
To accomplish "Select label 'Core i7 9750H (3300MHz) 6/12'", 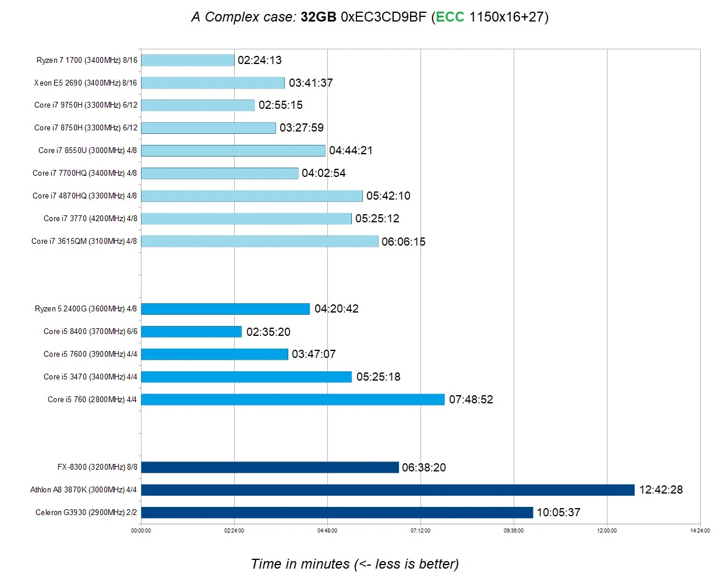I will pos(86,105).
